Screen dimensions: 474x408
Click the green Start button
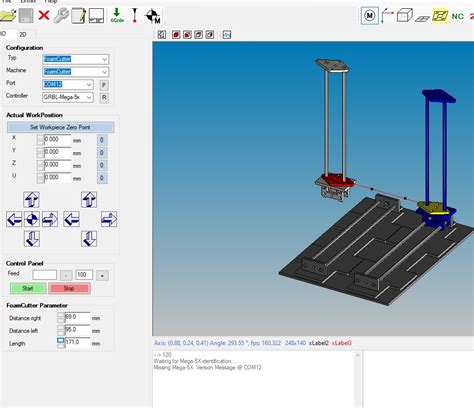coord(28,288)
